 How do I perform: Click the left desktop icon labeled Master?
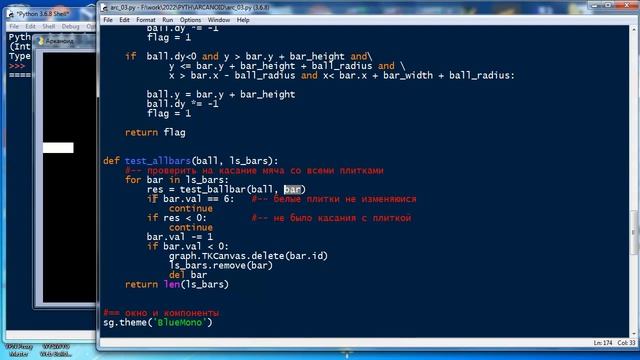(18, 351)
